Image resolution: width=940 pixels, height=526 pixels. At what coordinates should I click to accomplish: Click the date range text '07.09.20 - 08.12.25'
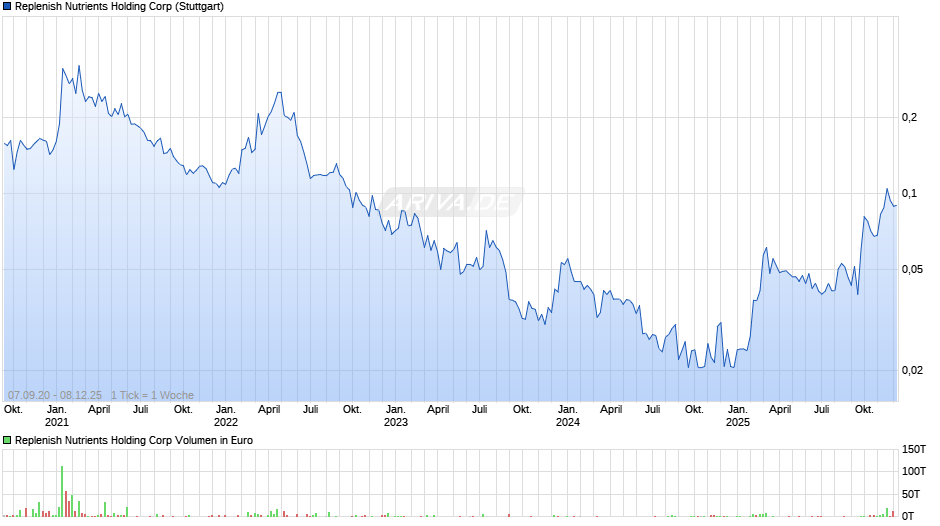click(55, 395)
